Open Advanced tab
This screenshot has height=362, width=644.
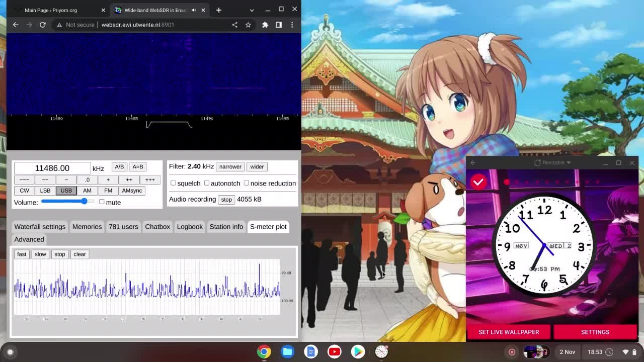[x=29, y=239]
